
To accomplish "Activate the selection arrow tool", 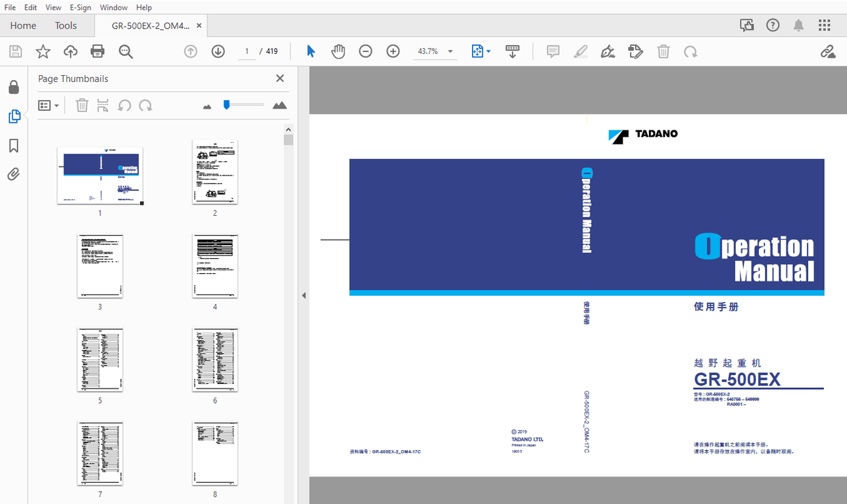I will coord(311,51).
